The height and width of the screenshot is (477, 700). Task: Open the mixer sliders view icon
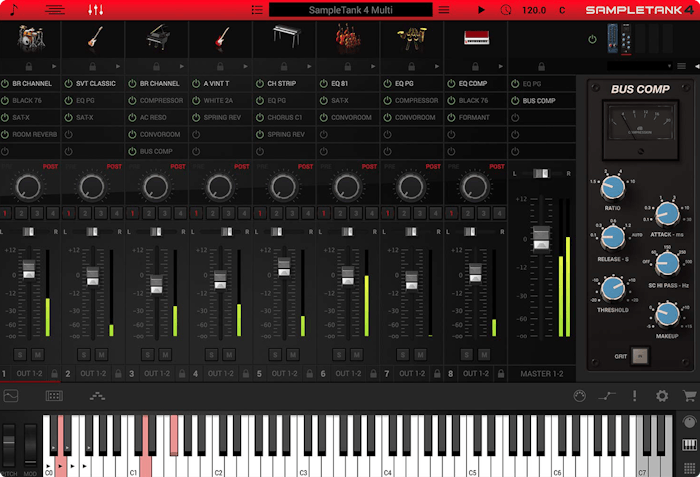pyautogui.click(x=96, y=9)
